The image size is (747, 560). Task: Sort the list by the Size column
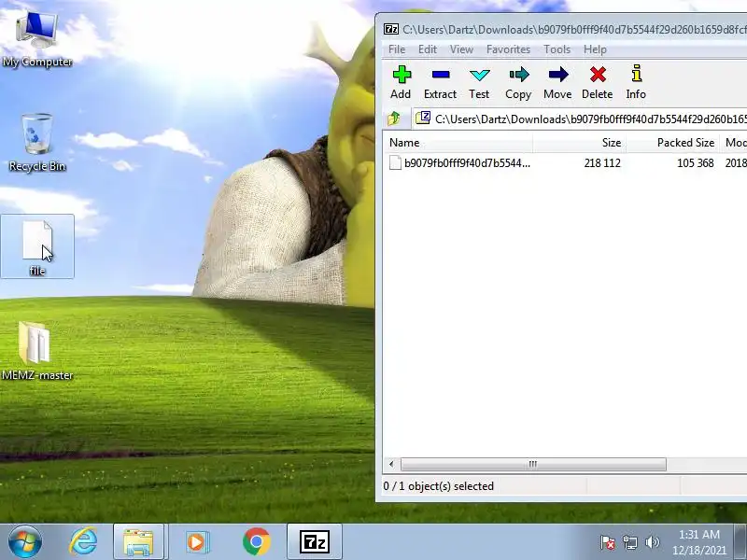click(x=579, y=143)
